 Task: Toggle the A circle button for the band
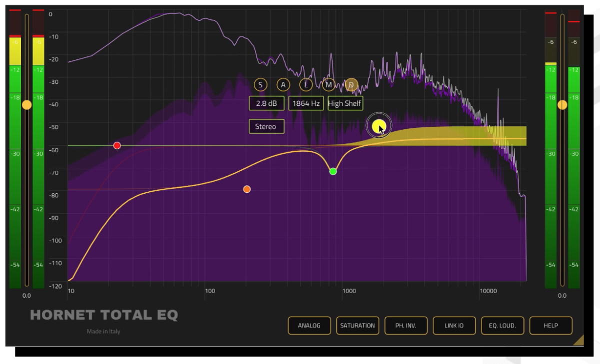[x=283, y=85]
